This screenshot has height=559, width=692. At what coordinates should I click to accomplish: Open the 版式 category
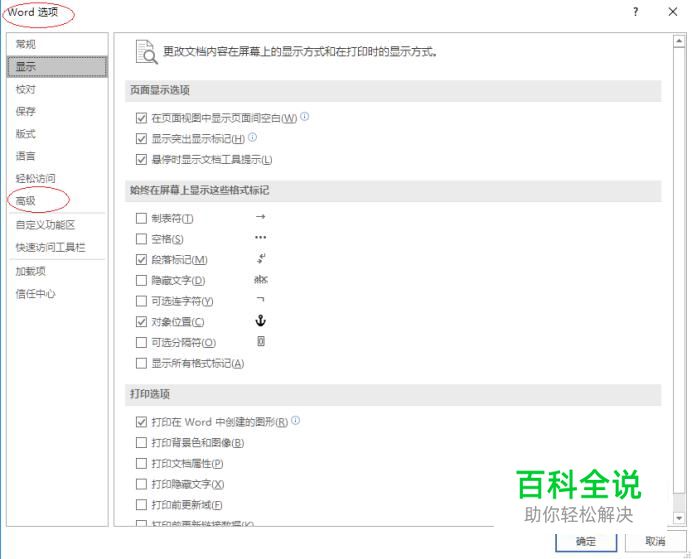coord(57,134)
